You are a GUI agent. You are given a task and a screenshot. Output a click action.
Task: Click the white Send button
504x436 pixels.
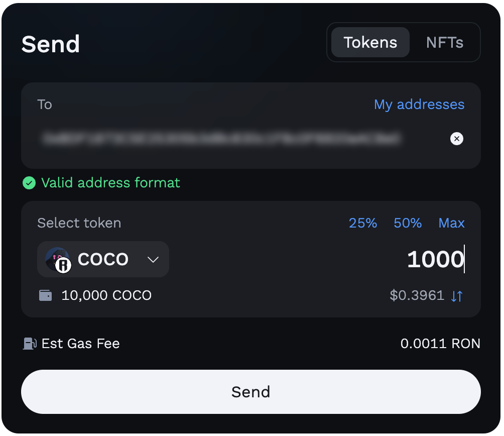[x=250, y=392]
